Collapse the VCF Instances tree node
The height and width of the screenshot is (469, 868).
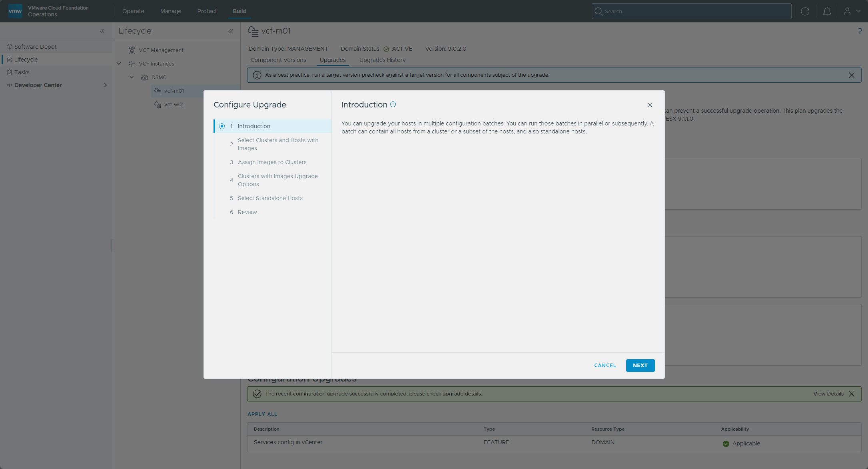(x=119, y=64)
